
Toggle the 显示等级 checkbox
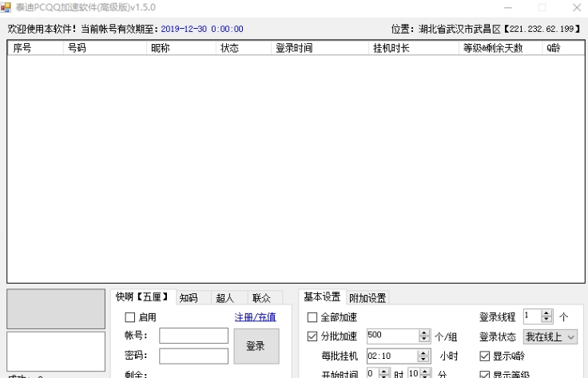click(x=484, y=374)
